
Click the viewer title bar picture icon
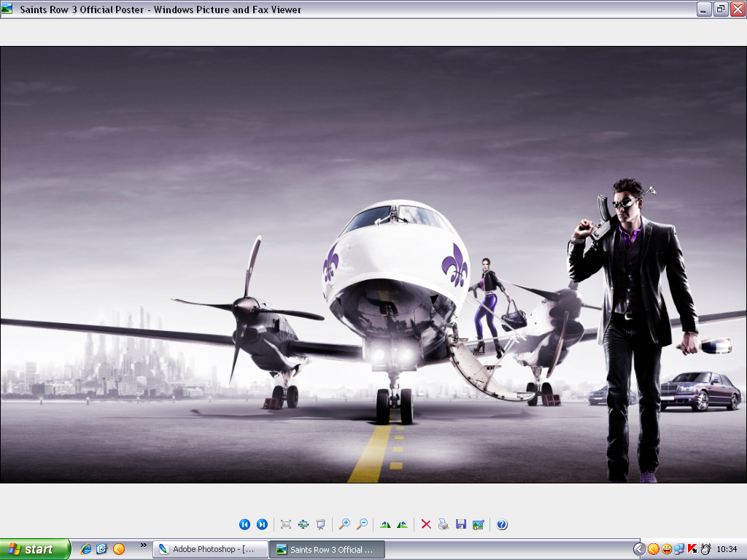[7, 9]
